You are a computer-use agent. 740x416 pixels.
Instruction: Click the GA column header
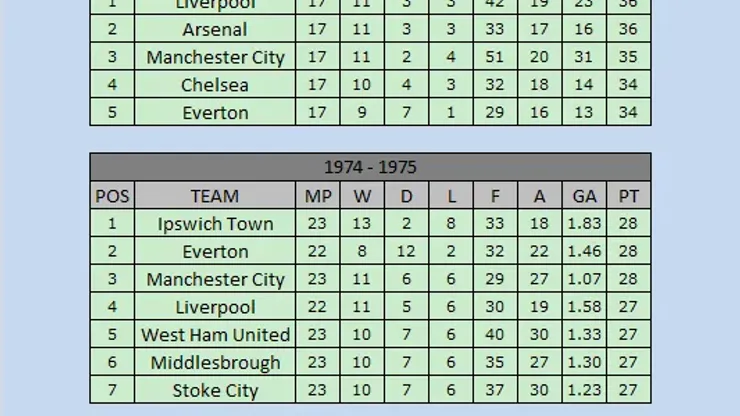(x=584, y=196)
